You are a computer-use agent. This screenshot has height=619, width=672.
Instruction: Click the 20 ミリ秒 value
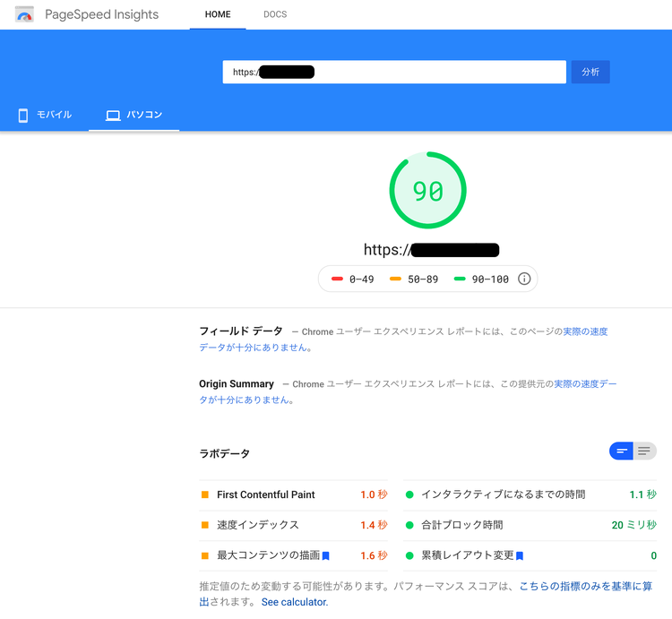(x=633, y=525)
